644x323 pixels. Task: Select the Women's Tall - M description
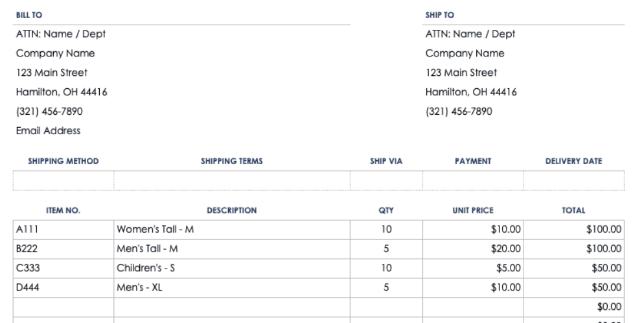231,228
